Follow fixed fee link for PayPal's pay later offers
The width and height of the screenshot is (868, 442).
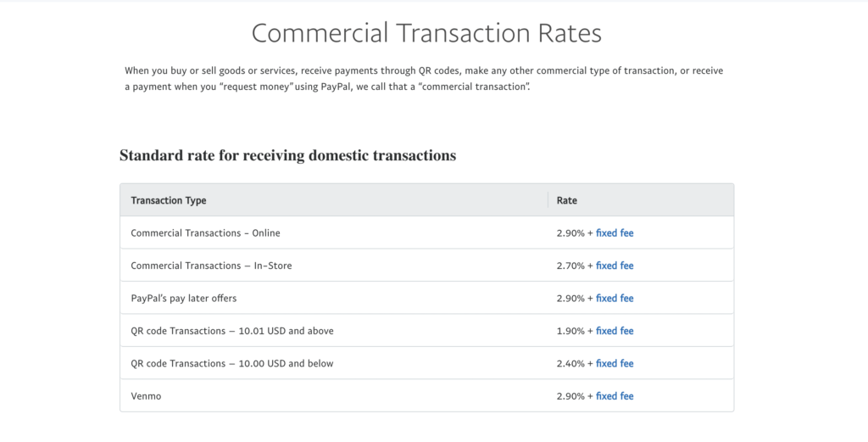(615, 298)
